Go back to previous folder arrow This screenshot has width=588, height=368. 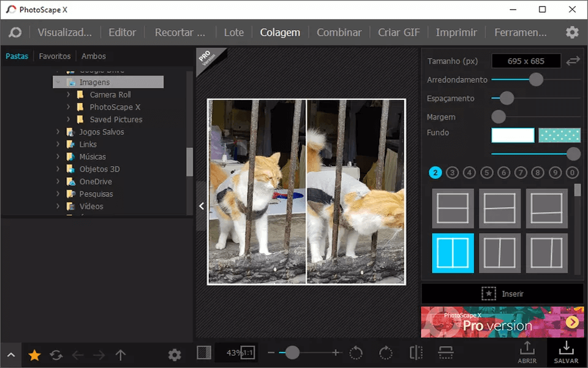point(78,355)
